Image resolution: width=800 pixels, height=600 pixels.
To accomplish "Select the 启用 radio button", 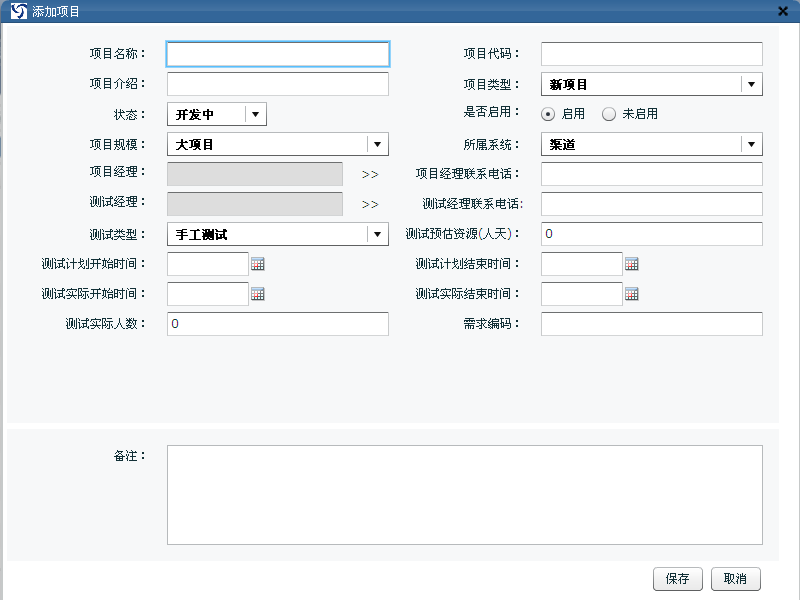I will (x=548, y=114).
